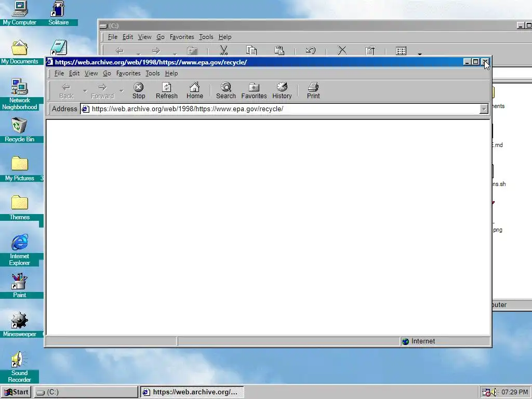
Task: Open the Go menu in the C: window
Action: pyautogui.click(x=161, y=37)
